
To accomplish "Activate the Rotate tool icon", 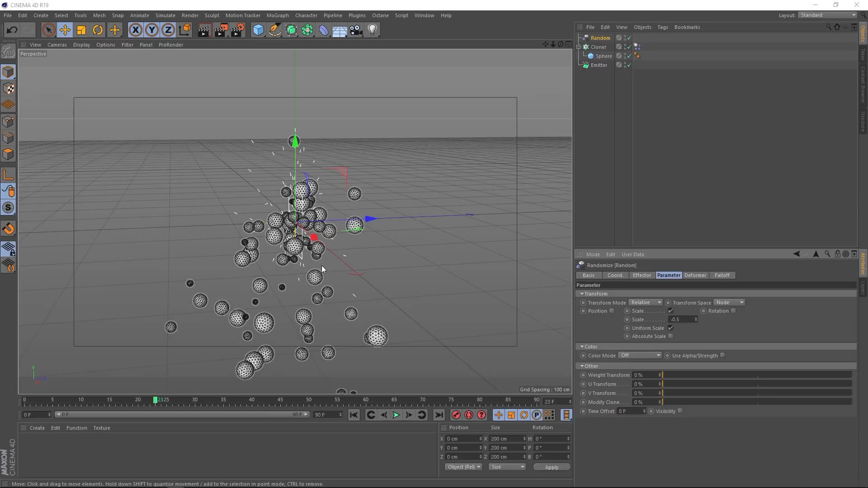I will [98, 30].
